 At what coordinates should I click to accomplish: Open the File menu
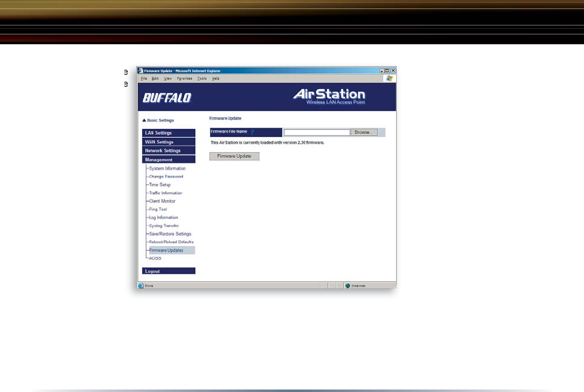pos(144,79)
